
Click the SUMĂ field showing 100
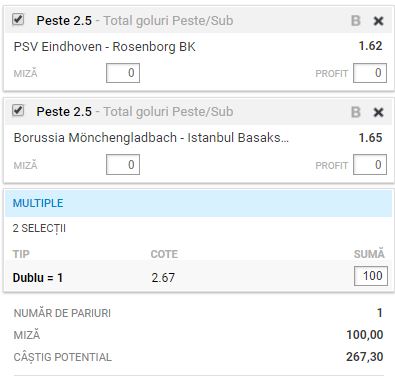click(371, 276)
